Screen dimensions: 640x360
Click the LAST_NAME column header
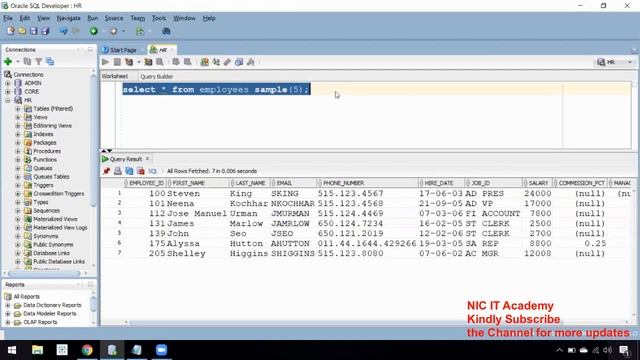(x=250, y=183)
